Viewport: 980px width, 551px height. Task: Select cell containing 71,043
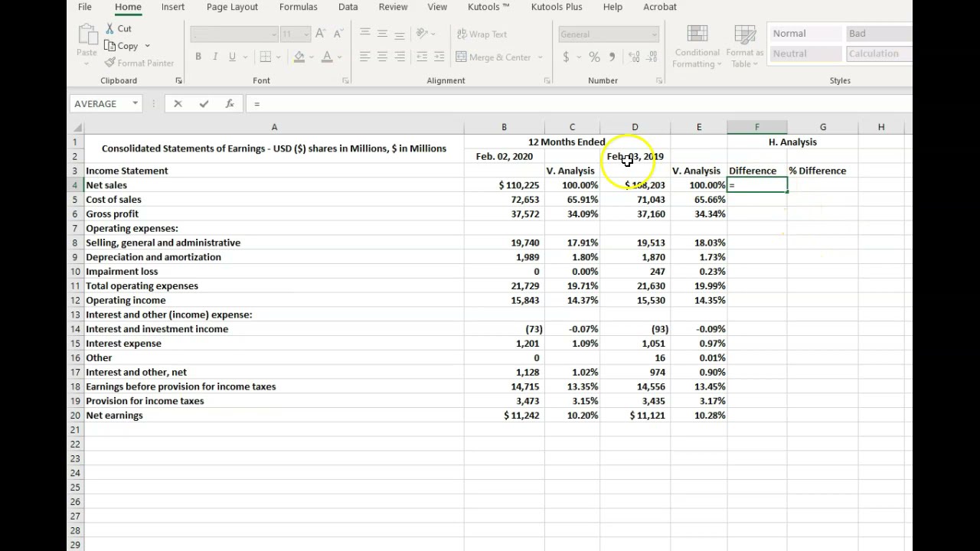coord(635,200)
